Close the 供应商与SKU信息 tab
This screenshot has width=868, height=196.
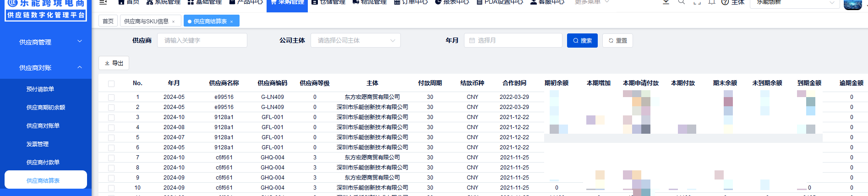173,22
